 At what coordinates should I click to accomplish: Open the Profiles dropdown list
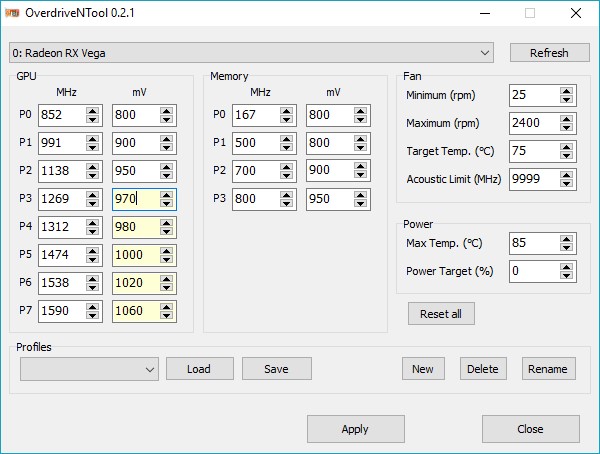click(x=90, y=369)
